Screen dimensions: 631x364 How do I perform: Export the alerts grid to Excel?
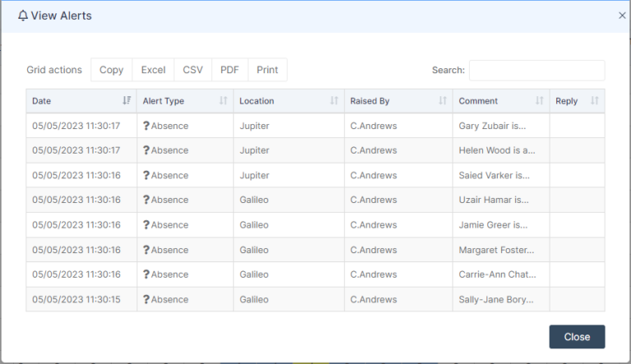[153, 70]
